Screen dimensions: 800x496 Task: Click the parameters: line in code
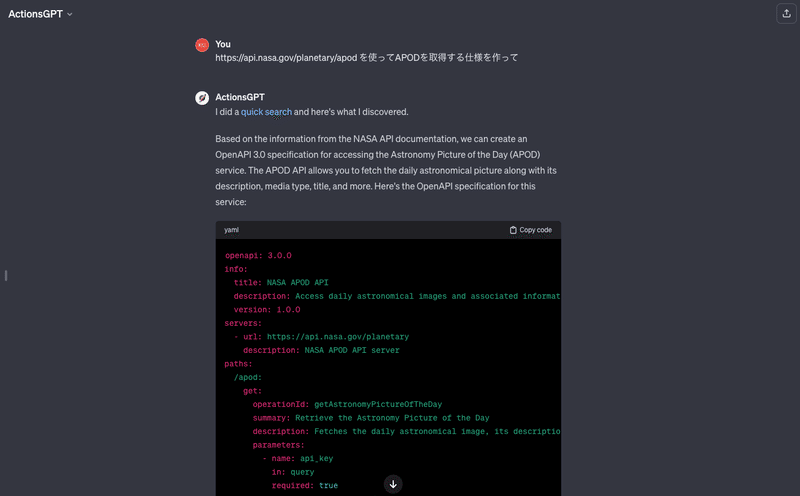(x=278, y=445)
